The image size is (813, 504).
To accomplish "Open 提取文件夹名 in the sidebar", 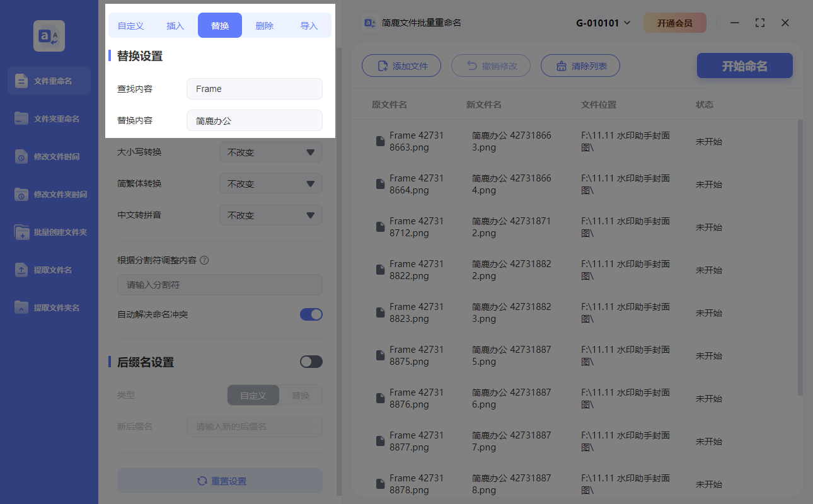I will 49,307.
